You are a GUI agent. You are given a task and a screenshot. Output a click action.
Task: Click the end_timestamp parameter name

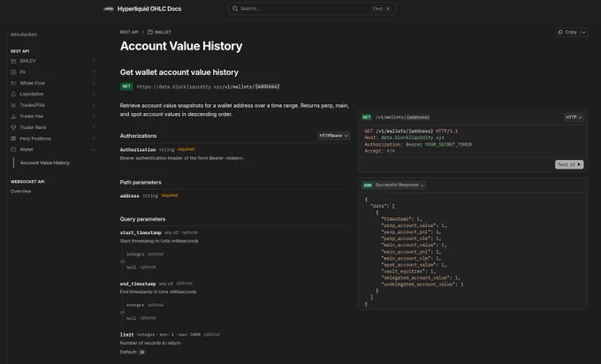tap(138, 284)
